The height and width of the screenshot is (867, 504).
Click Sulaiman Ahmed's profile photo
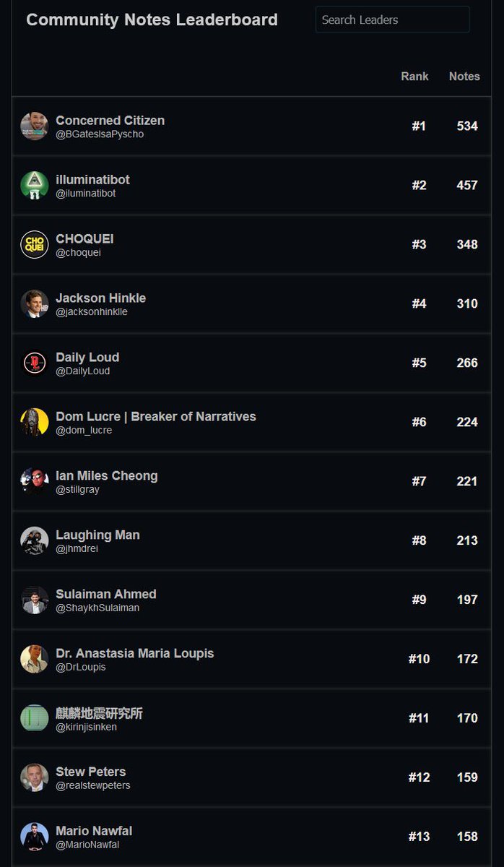pos(35,600)
